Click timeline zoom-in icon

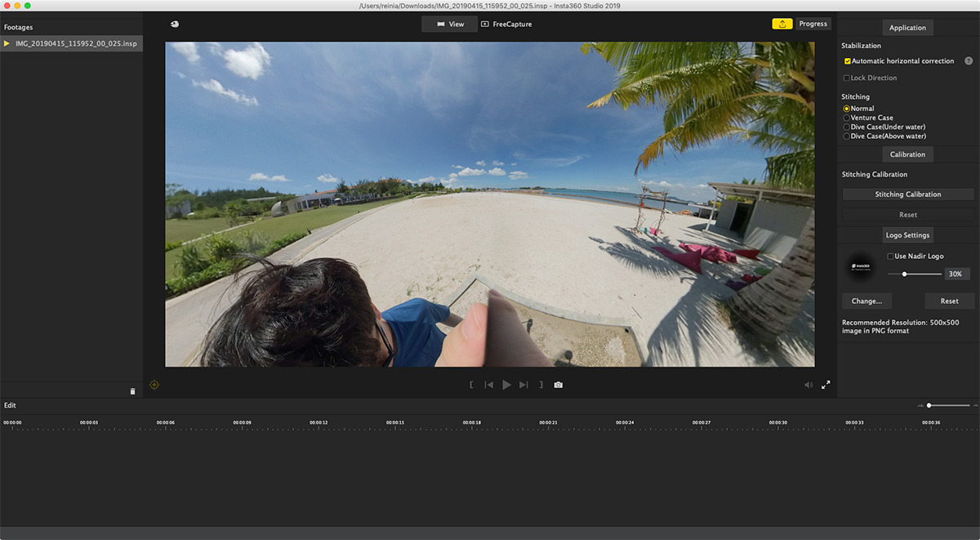pos(976,405)
